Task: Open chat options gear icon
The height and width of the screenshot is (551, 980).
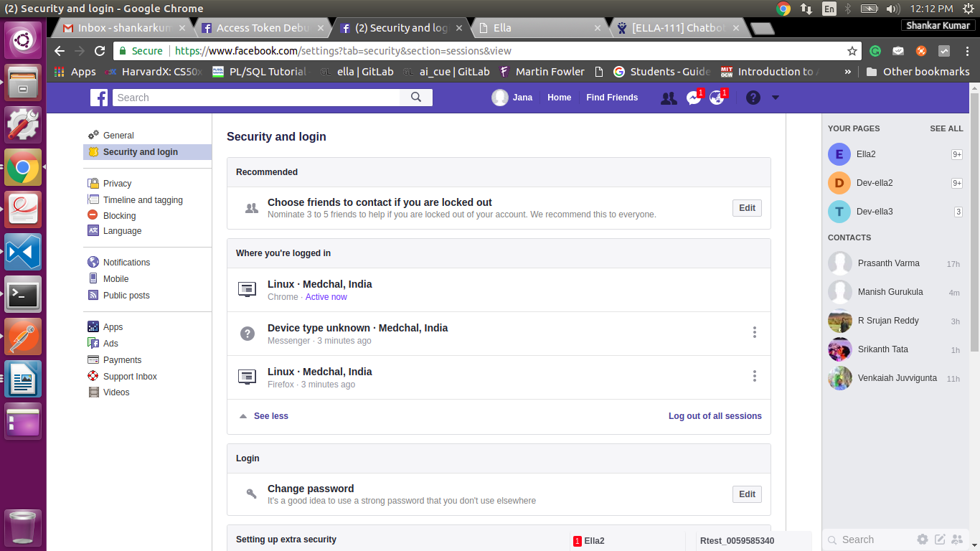Action: pyautogui.click(x=923, y=540)
